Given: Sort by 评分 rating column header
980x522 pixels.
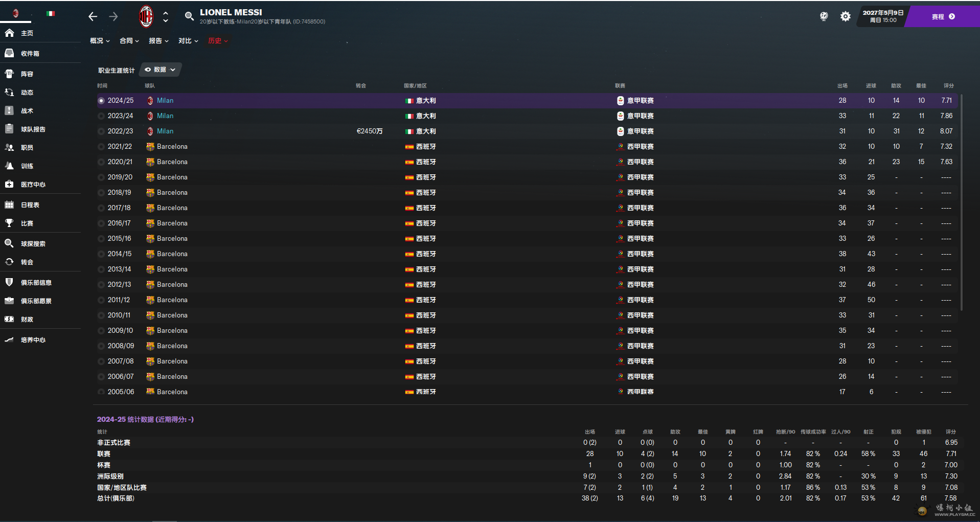Looking at the screenshot, I should tap(949, 86).
